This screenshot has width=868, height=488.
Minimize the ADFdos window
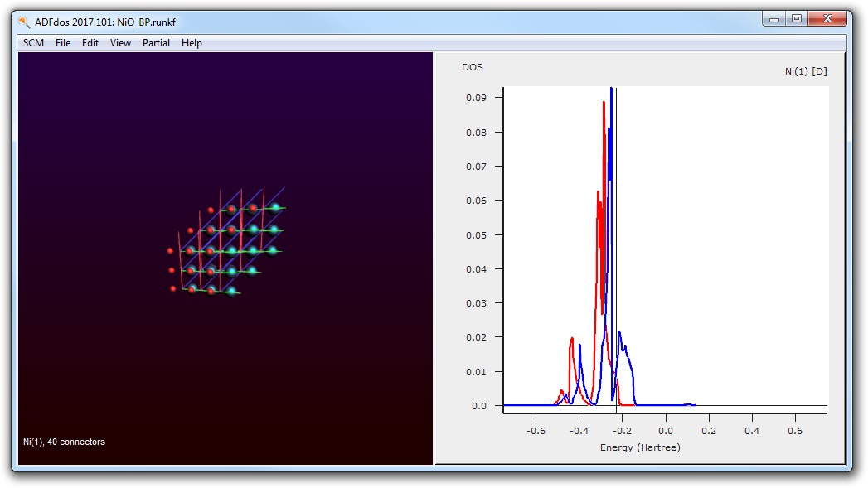point(773,19)
